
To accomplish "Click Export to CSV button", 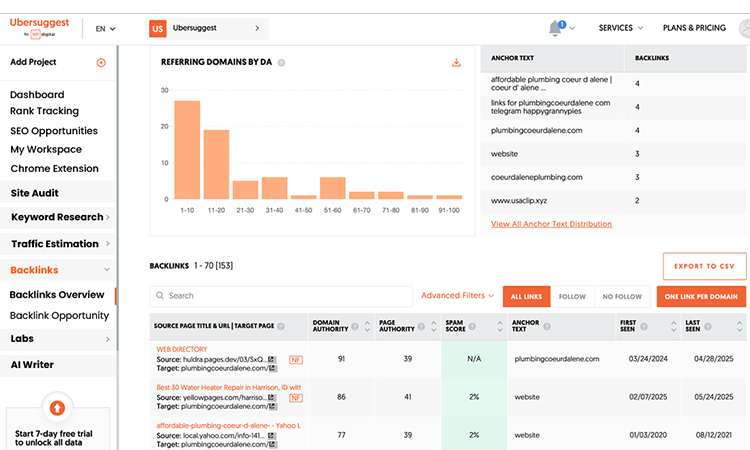I will tap(704, 266).
